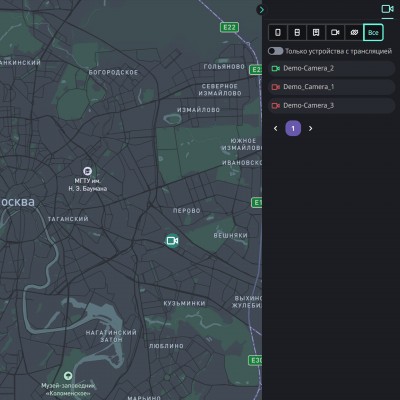The width and height of the screenshot is (400, 400).
Task: Click red camera icon of Demo_Camera_1
Action: (276, 87)
